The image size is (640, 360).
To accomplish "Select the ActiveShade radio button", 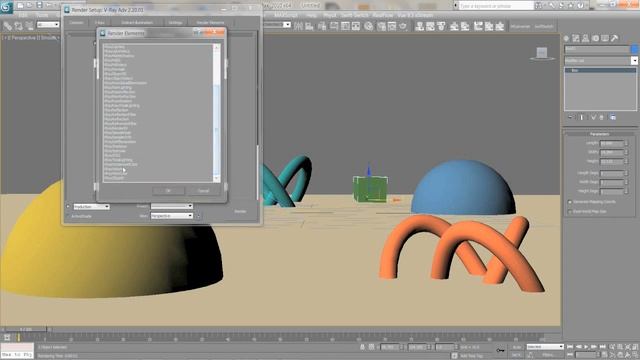I will [68, 216].
